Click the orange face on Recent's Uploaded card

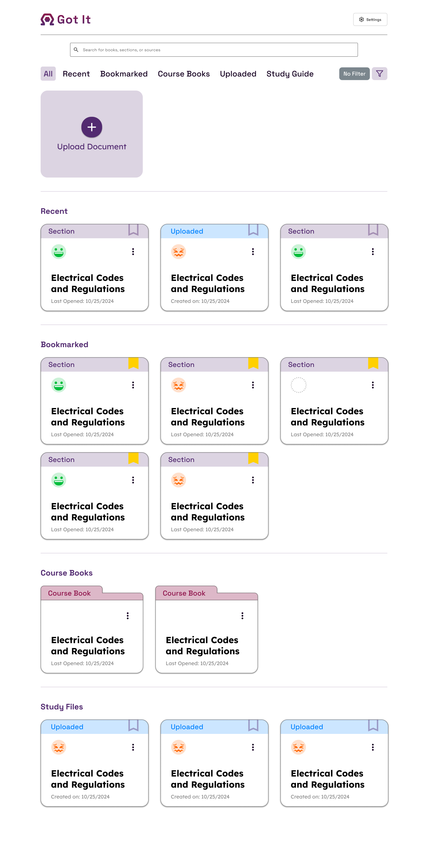[x=178, y=252]
